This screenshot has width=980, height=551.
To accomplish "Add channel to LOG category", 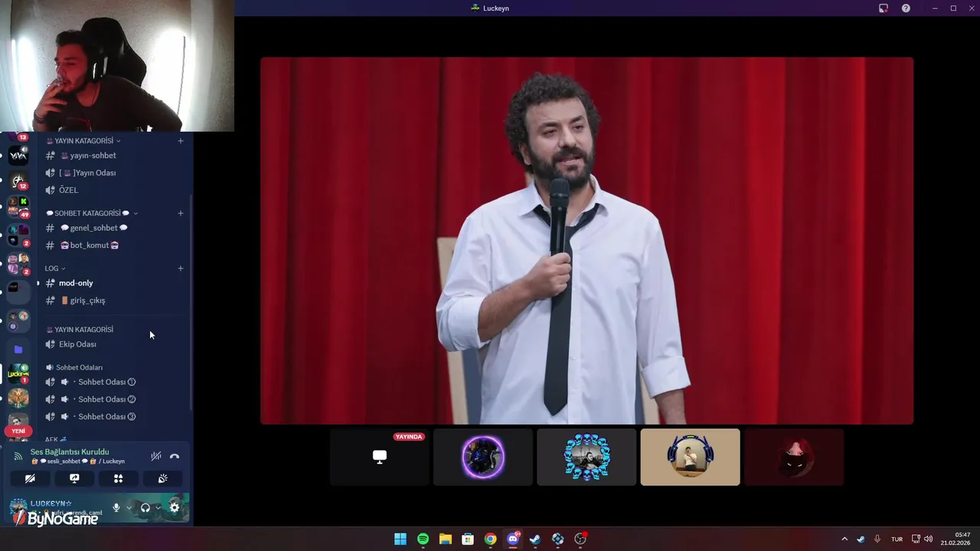I will [181, 269].
